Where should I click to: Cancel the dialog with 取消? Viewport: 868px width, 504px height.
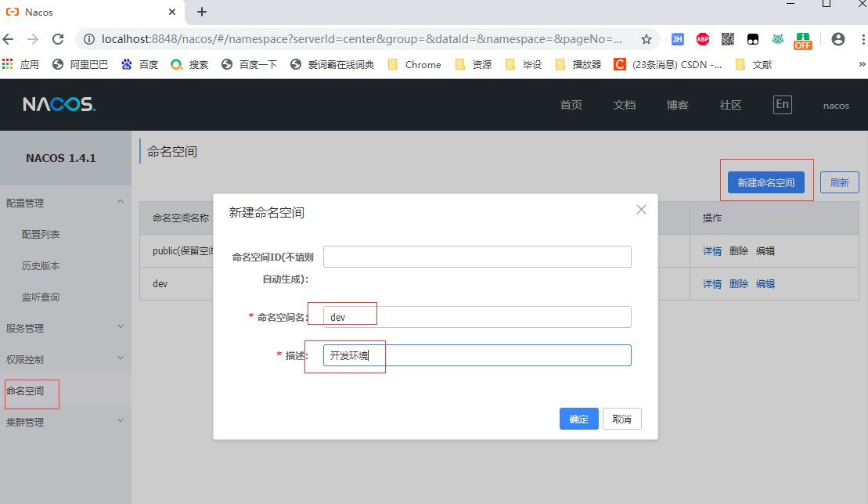(621, 419)
